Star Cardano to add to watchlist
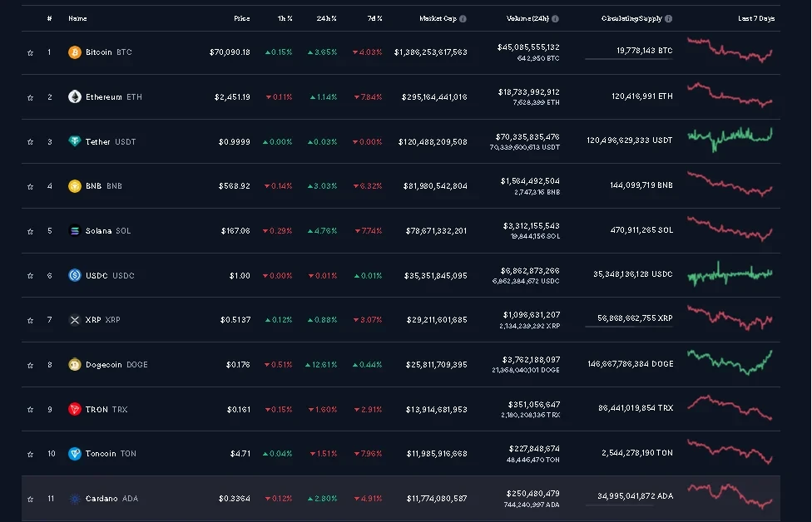The image size is (812, 522). pyautogui.click(x=30, y=499)
